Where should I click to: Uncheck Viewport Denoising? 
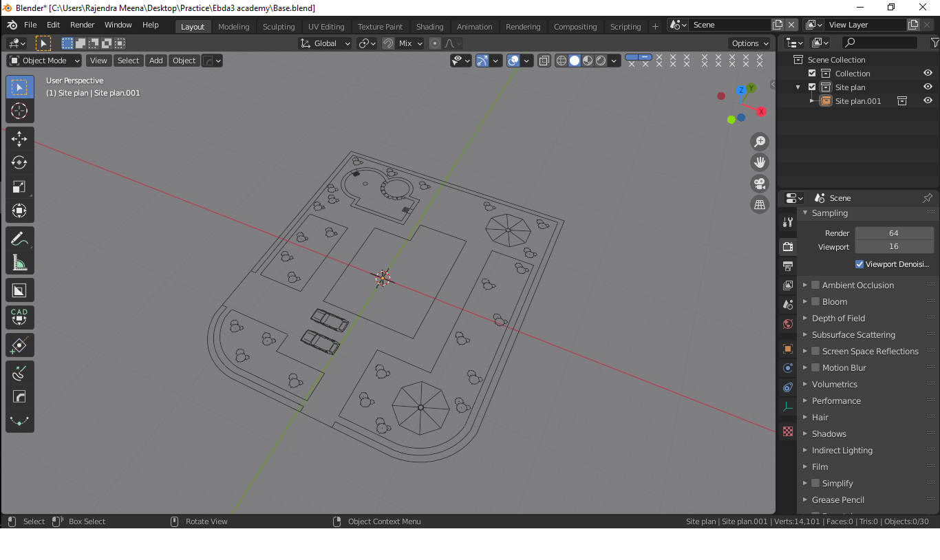[x=859, y=264]
